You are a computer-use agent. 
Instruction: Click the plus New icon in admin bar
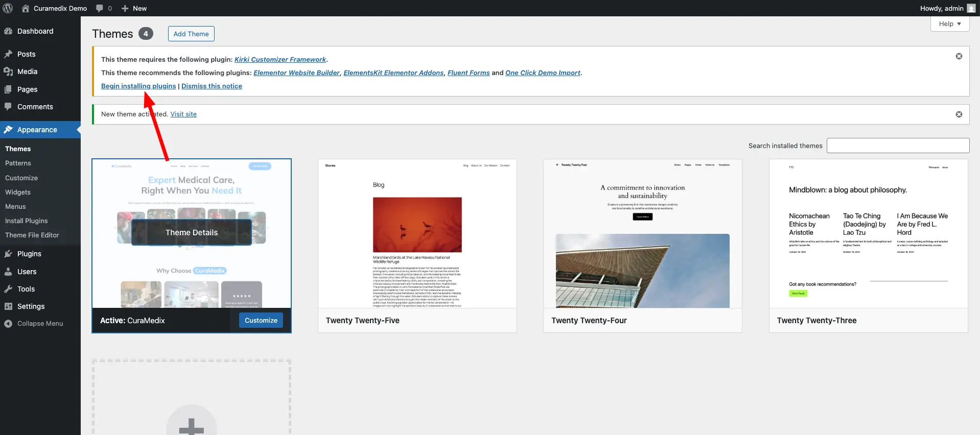[125, 8]
